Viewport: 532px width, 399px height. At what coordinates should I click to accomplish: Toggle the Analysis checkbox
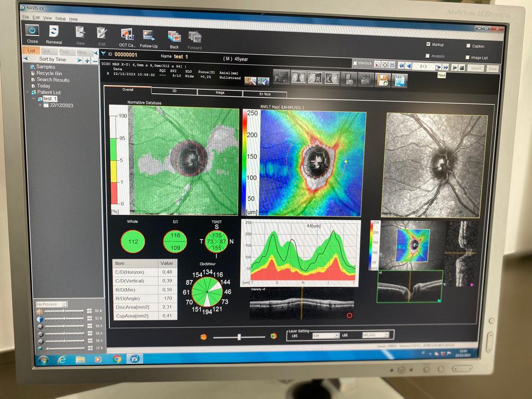pos(428,55)
